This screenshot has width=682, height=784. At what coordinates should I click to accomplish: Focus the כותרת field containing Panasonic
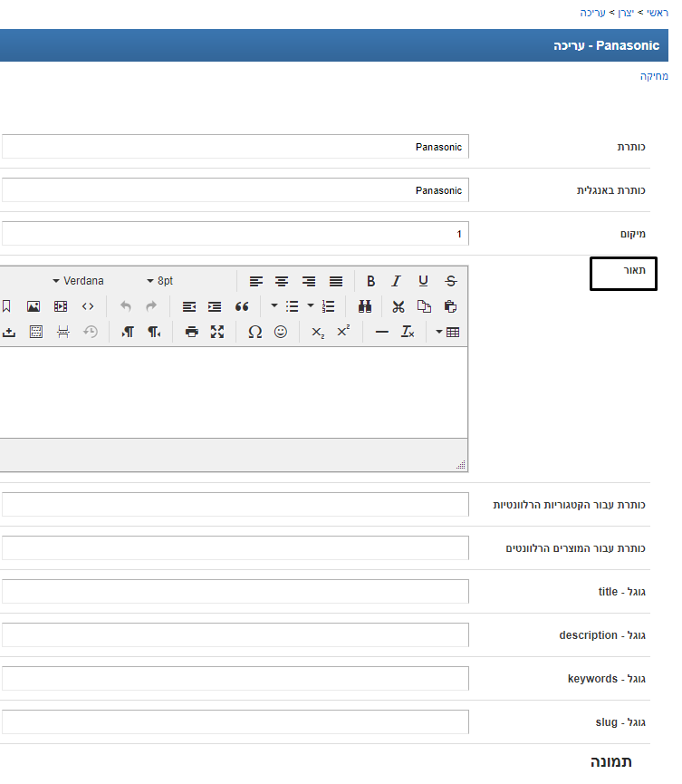pyautogui.click(x=235, y=147)
